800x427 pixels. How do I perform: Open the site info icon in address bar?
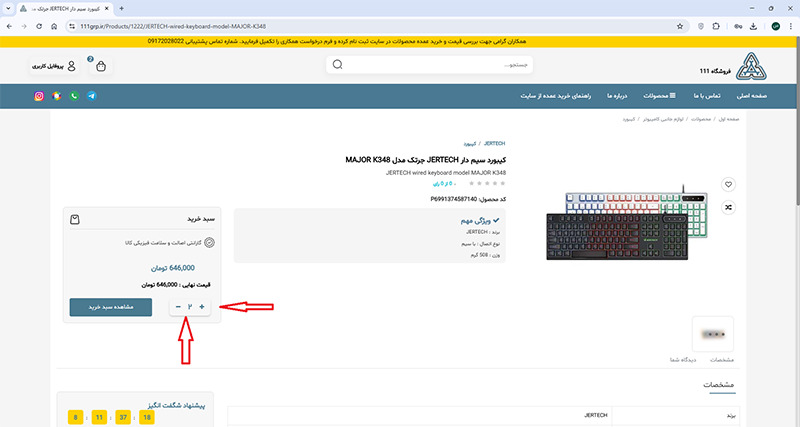coord(72,27)
